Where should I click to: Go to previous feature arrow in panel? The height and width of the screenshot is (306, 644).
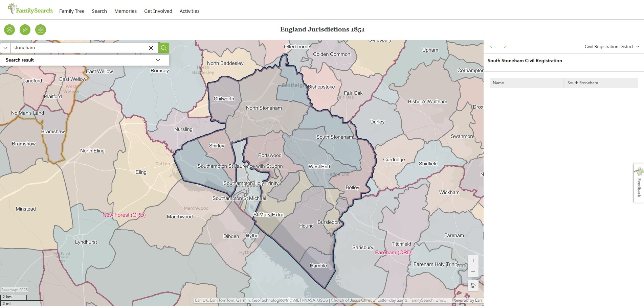coord(491,47)
